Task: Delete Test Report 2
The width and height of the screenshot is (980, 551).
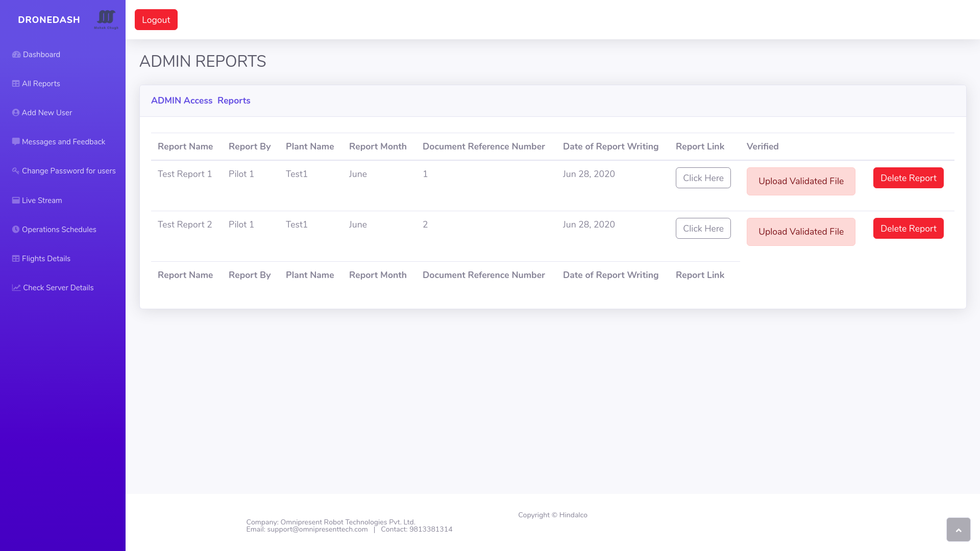Action: pos(908,229)
